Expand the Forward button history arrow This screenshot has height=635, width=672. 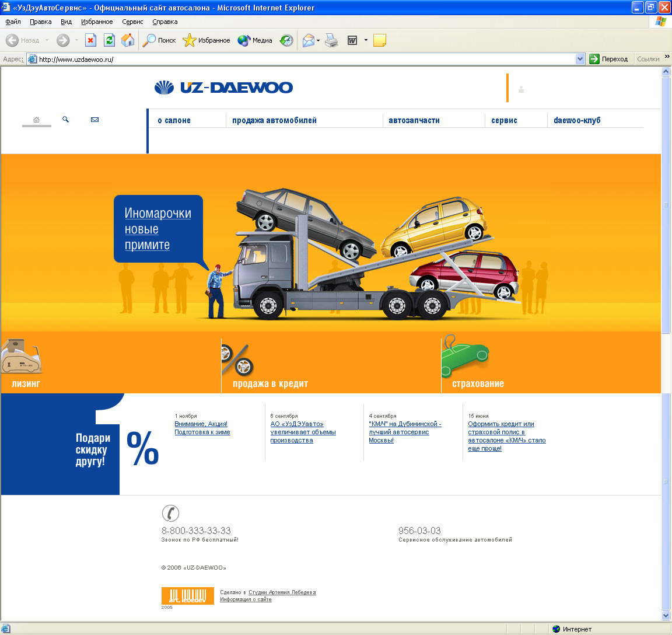point(77,40)
